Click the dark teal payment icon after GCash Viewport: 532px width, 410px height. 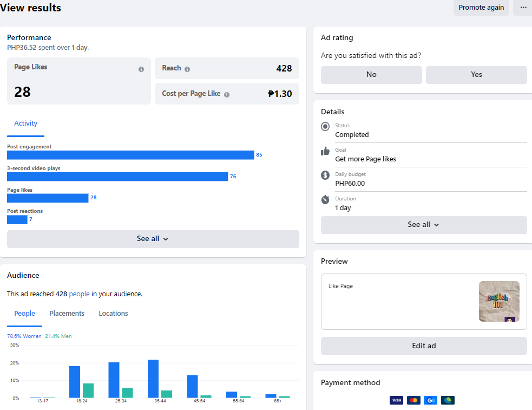[448, 400]
